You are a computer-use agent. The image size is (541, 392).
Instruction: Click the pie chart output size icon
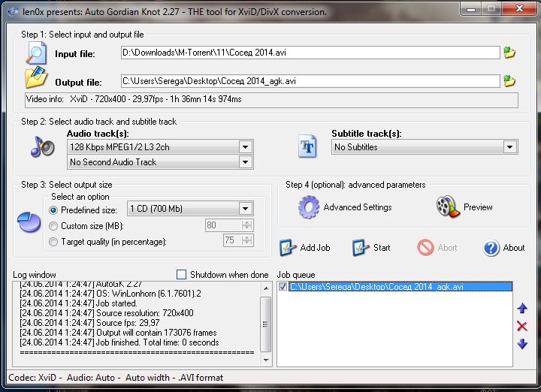point(29,222)
